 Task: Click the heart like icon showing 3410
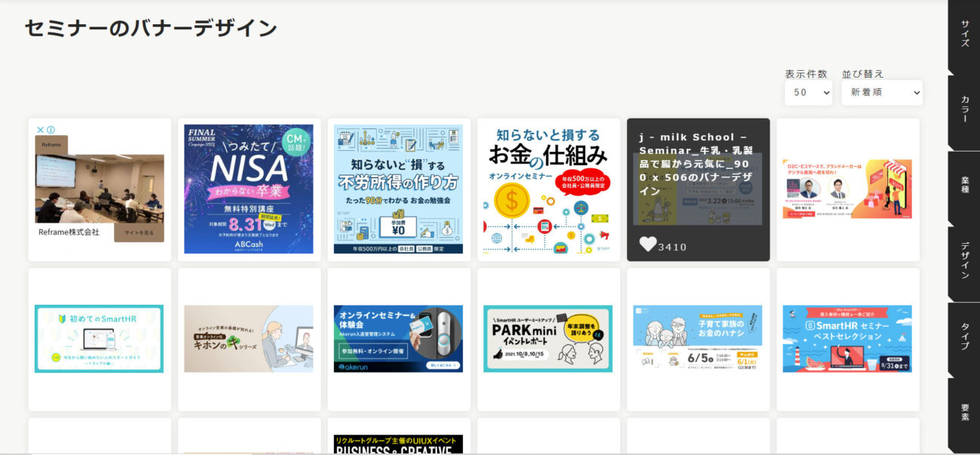[648, 244]
